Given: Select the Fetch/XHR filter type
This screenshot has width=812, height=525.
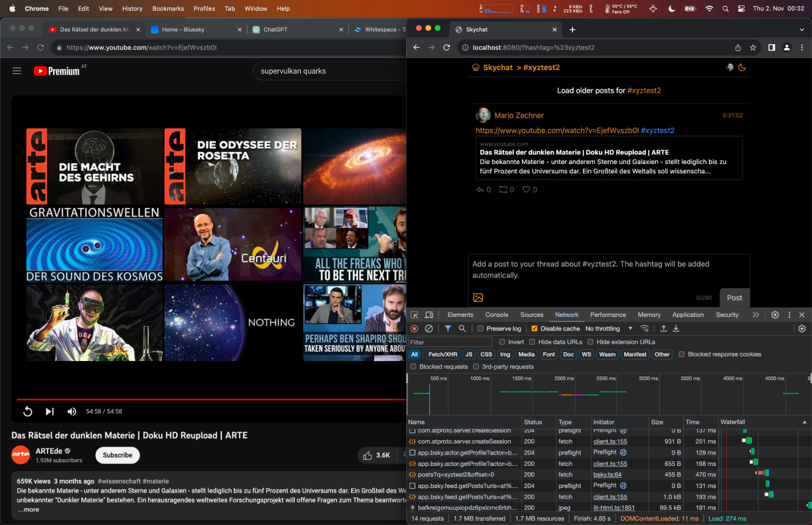Looking at the screenshot, I should (x=443, y=354).
